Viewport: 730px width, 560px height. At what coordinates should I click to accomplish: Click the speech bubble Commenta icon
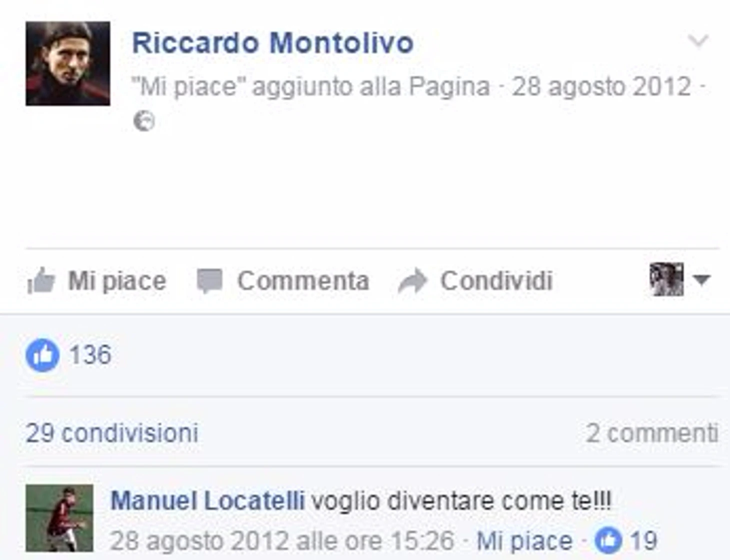(209, 281)
